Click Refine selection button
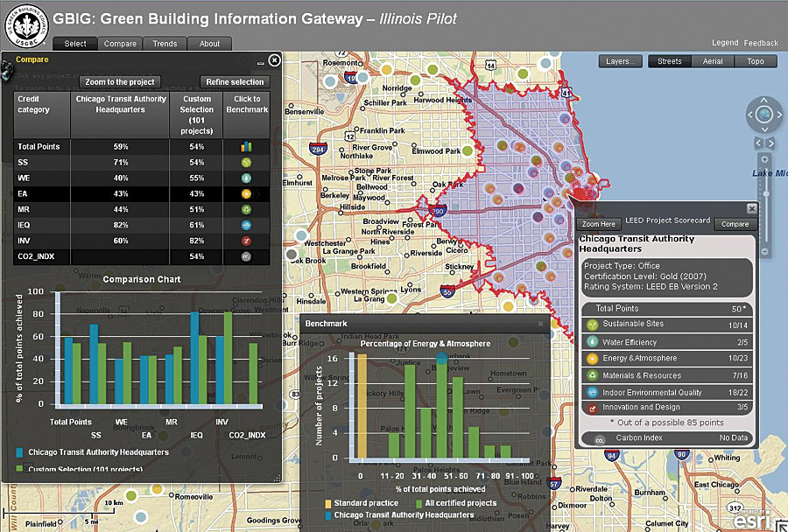 [x=235, y=82]
